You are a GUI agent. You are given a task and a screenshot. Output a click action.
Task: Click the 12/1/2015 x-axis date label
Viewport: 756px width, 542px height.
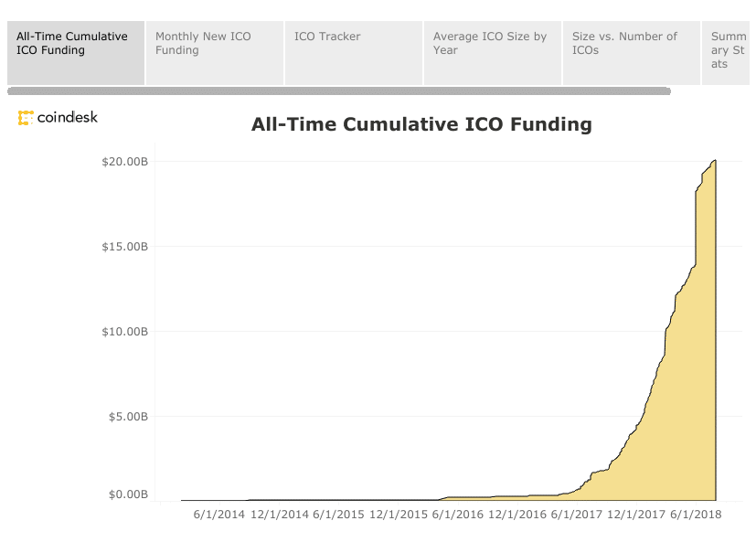[399, 515]
